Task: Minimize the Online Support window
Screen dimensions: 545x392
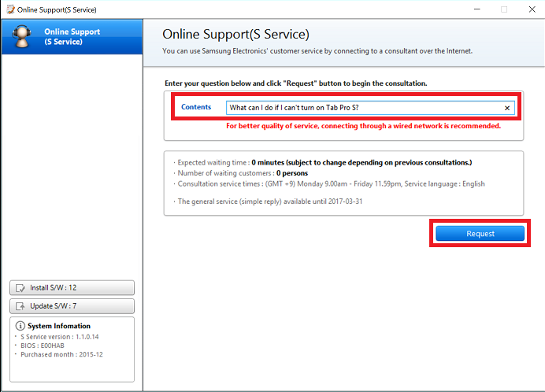Action: point(477,9)
